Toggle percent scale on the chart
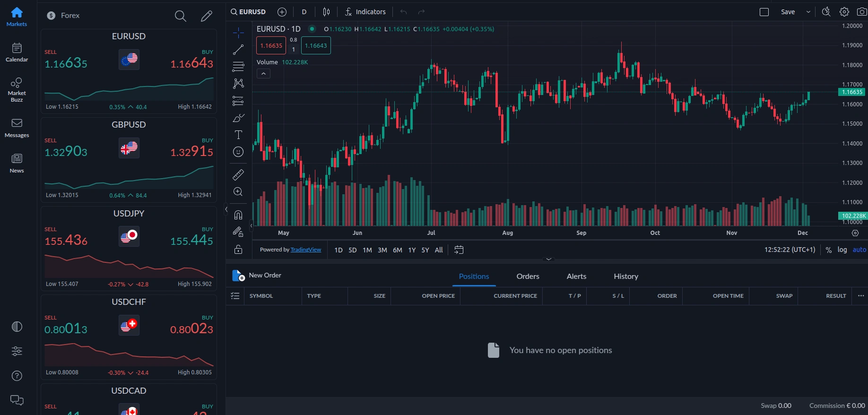Image resolution: width=868 pixels, height=415 pixels. click(828, 250)
